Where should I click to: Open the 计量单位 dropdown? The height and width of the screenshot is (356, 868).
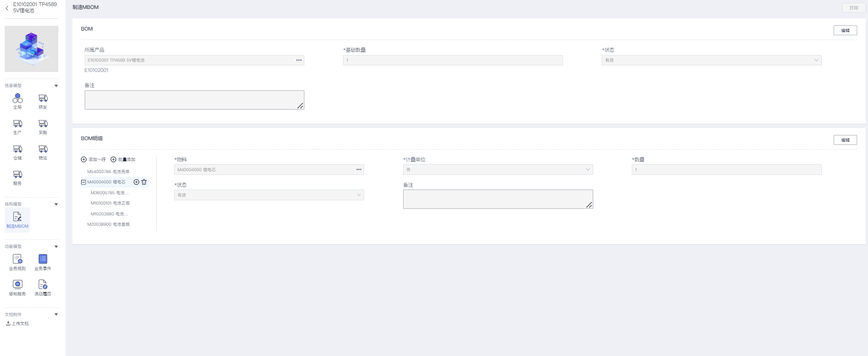[x=498, y=170]
